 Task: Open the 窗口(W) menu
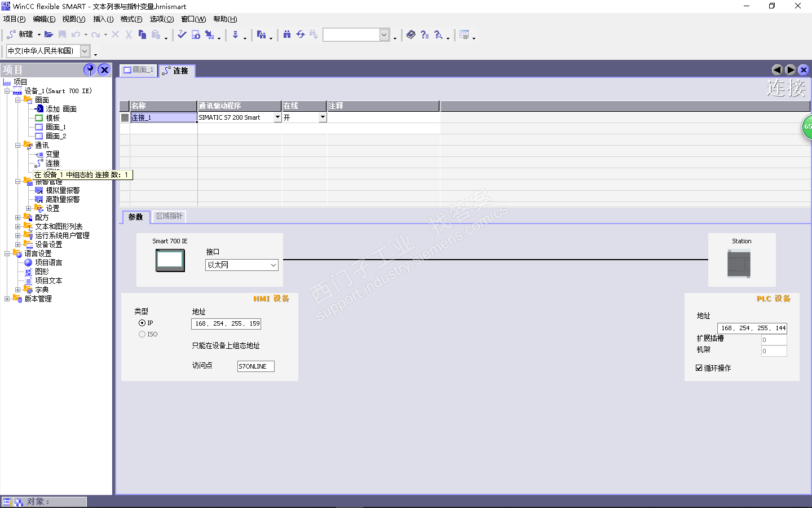pos(193,19)
